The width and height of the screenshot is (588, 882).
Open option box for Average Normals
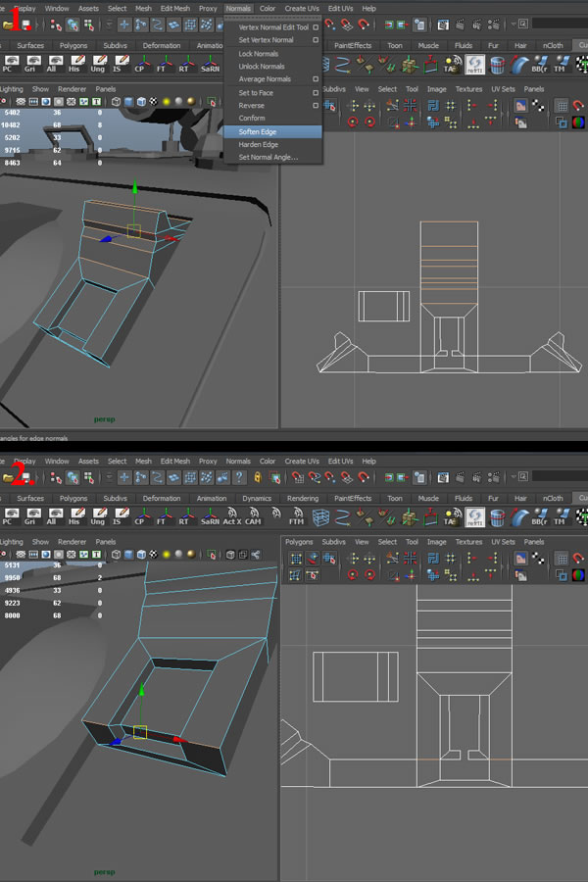316,79
